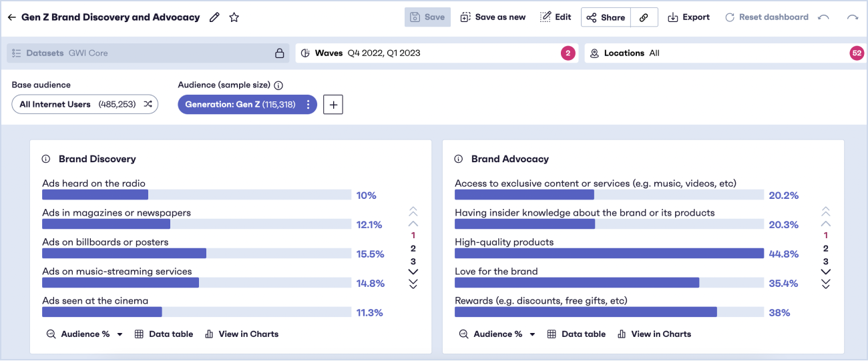Image resolution: width=868 pixels, height=361 pixels.
Task: Click the Gen Z Brand Discovery and Advocacy title
Action: tap(111, 17)
